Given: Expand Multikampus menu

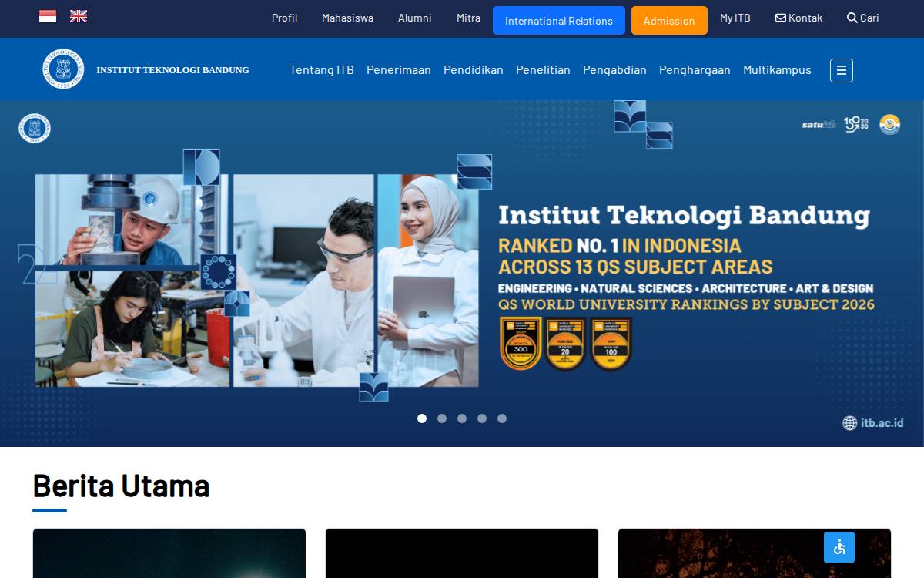Looking at the screenshot, I should 777,69.
